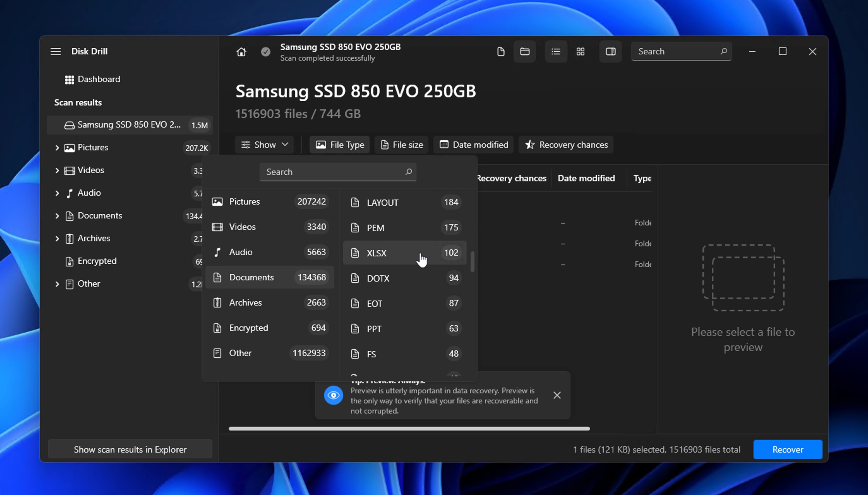Choose Documents category in file type popup
868x495 pixels.
tap(270, 277)
